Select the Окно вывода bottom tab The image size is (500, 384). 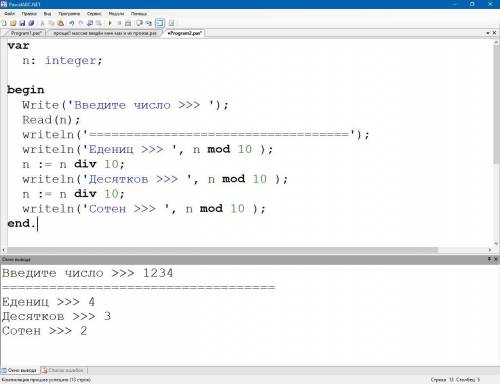[20, 370]
